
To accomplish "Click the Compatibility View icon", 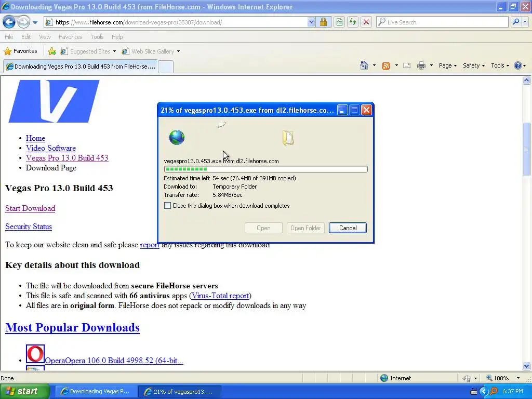I will (x=339, y=22).
